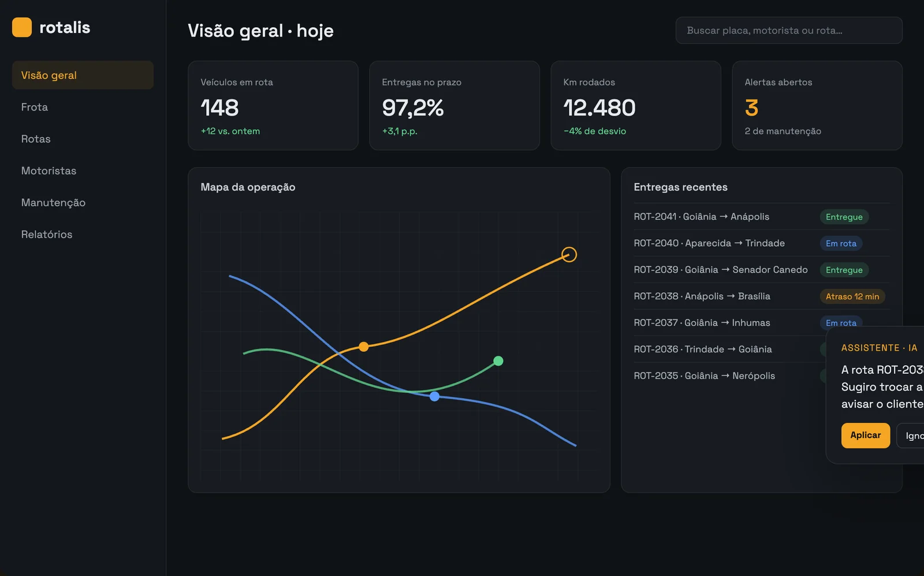
Task: Open the Visão geral section
Action: [83, 75]
